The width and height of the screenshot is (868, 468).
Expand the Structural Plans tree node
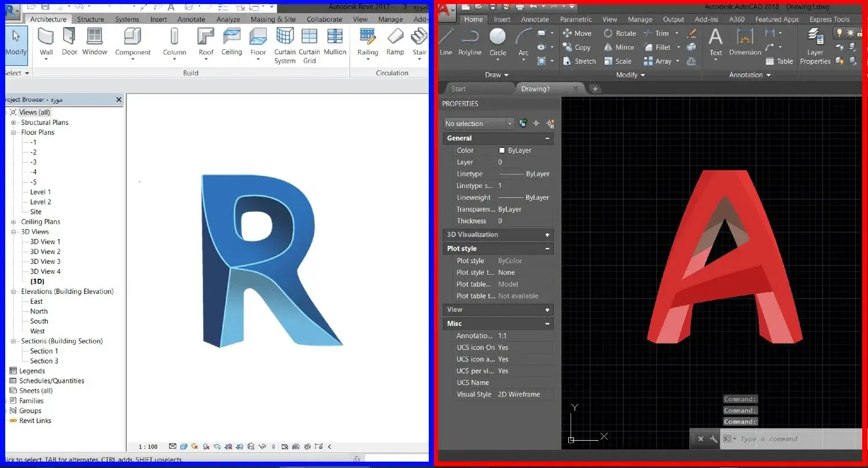(x=13, y=123)
